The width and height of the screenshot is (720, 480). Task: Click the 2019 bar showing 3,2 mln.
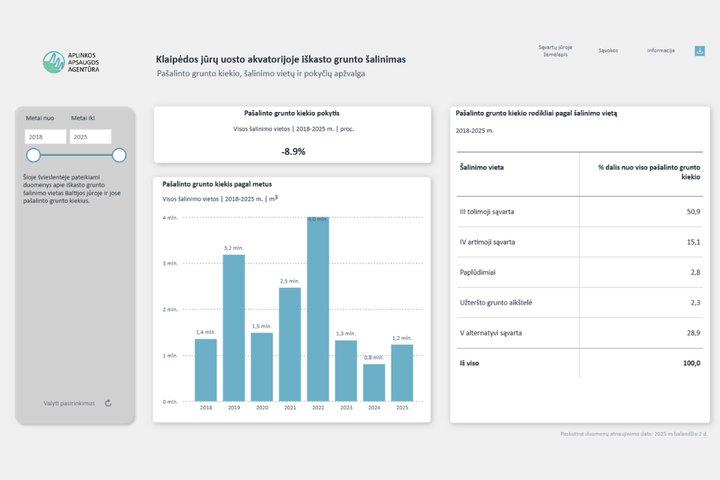tap(234, 328)
